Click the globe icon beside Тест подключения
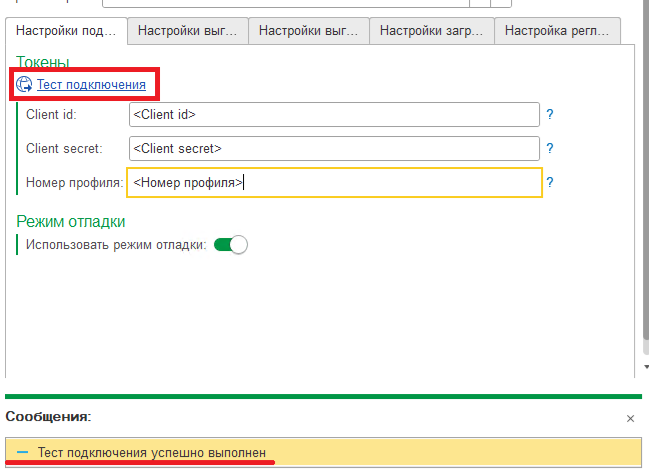This screenshot has height=470, width=650. click(25, 85)
